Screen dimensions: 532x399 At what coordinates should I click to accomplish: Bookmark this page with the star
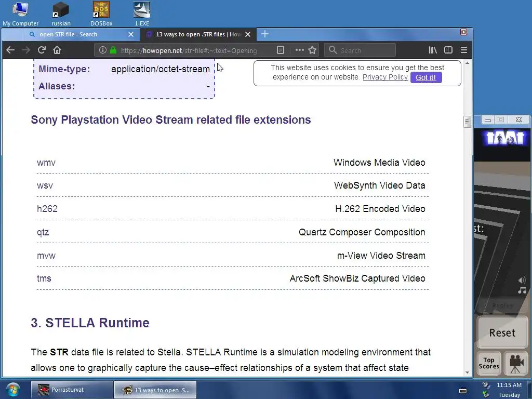coord(312,50)
